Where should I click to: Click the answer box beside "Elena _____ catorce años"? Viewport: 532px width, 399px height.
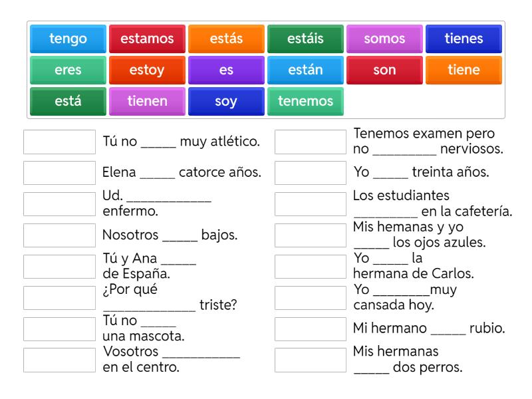click(59, 173)
